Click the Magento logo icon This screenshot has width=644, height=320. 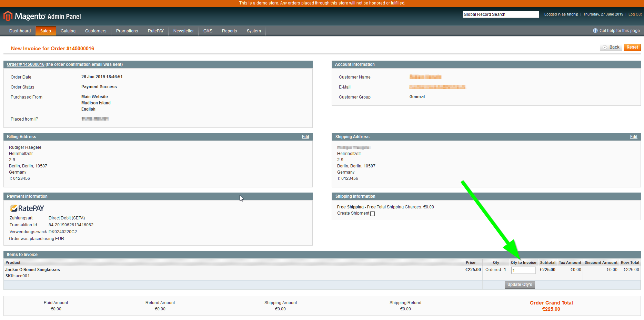[x=8, y=16]
